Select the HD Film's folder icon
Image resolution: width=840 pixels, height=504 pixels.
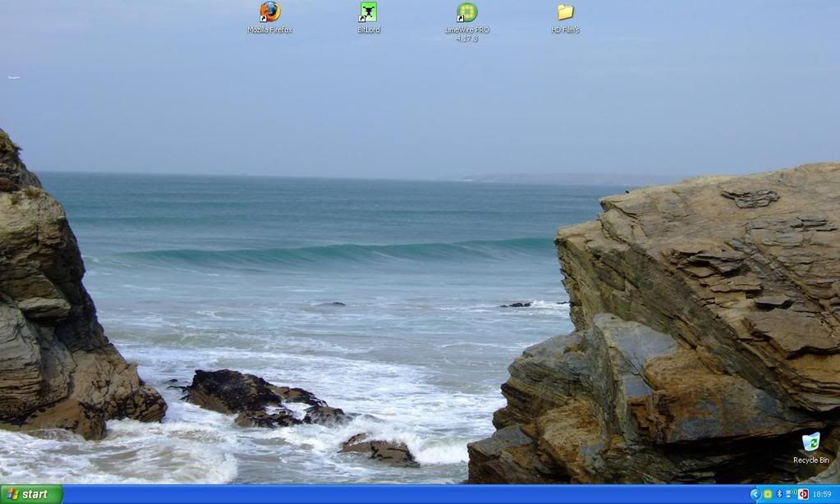(565, 12)
